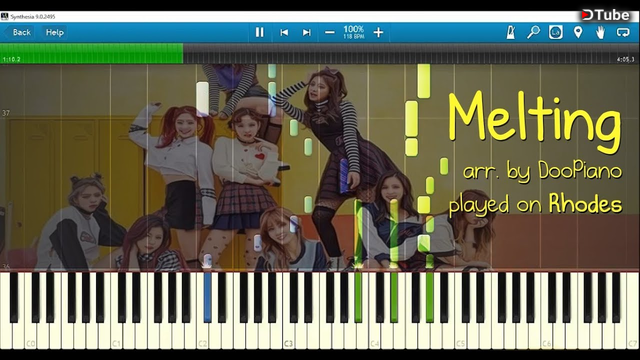
Task: Go back with the Back button
Action: click(18, 32)
